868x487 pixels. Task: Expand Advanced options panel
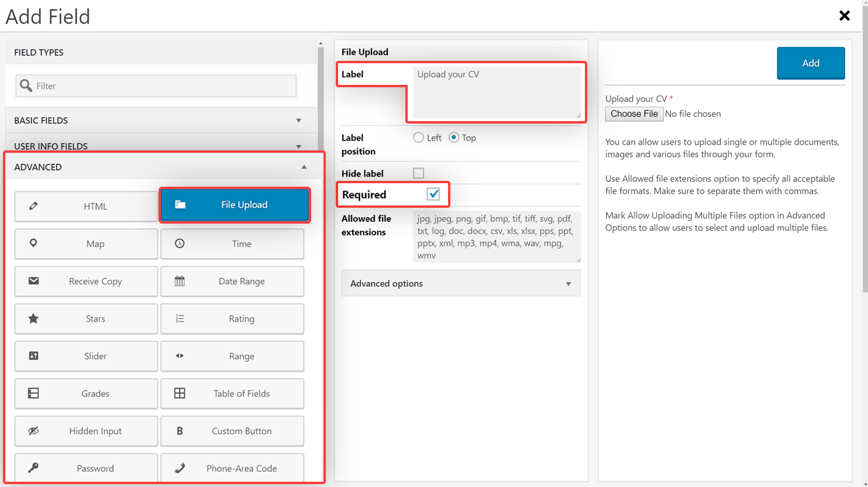[461, 283]
